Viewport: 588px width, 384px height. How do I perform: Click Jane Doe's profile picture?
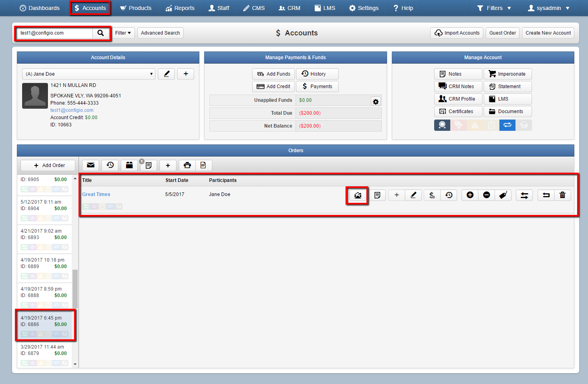(x=35, y=96)
